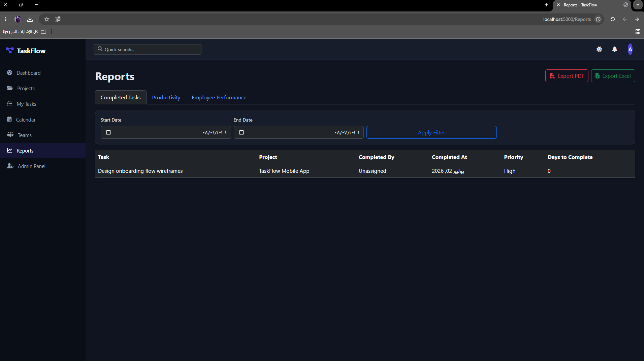Apply the date filter

431,132
